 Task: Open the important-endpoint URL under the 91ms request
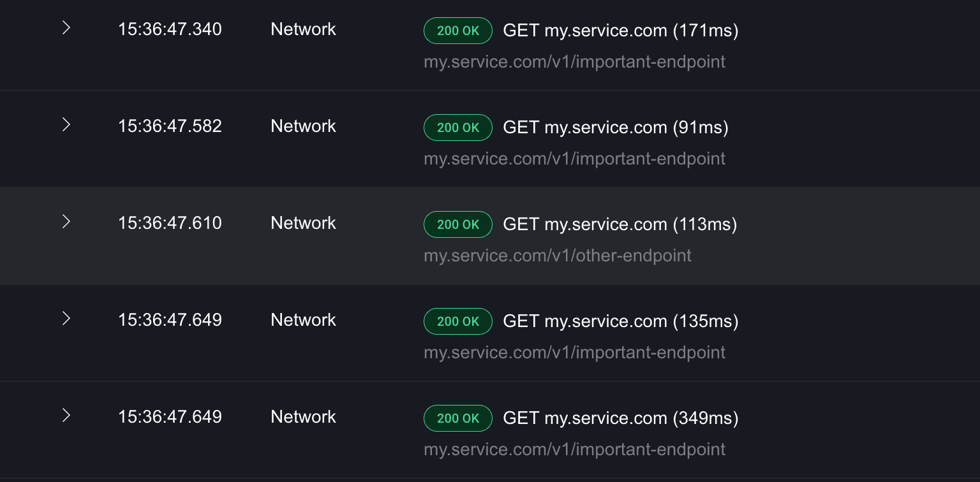(574, 159)
